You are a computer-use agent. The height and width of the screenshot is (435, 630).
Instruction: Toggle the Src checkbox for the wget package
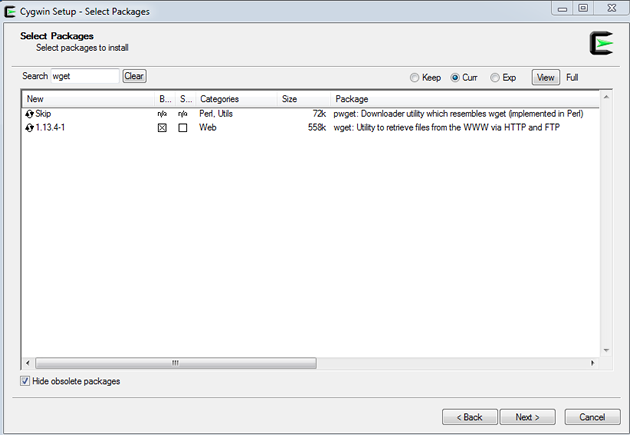[x=183, y=128]
